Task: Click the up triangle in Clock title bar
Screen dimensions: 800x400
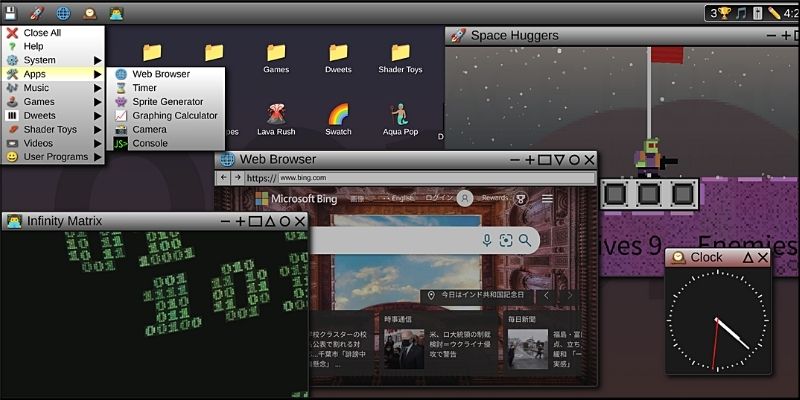Action: (748, 258)
